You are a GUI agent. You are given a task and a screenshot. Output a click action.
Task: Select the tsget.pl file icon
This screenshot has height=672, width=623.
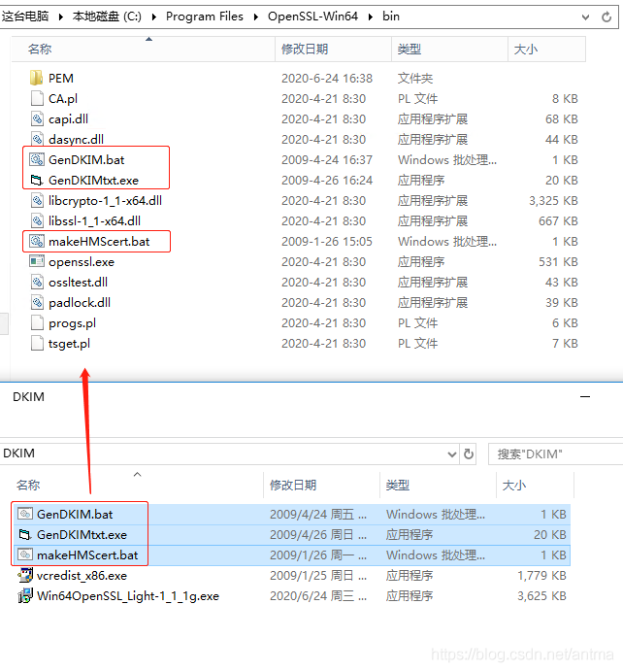point(37,343)
